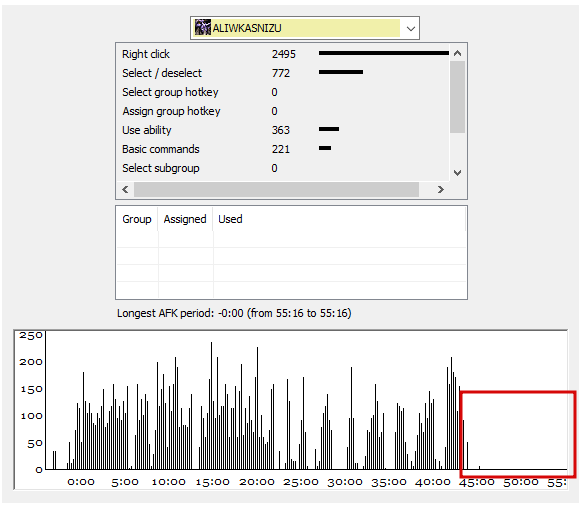Click the 'Assigned' column header
The width and height of the screenshot is (582, 507).
point(185,219)
